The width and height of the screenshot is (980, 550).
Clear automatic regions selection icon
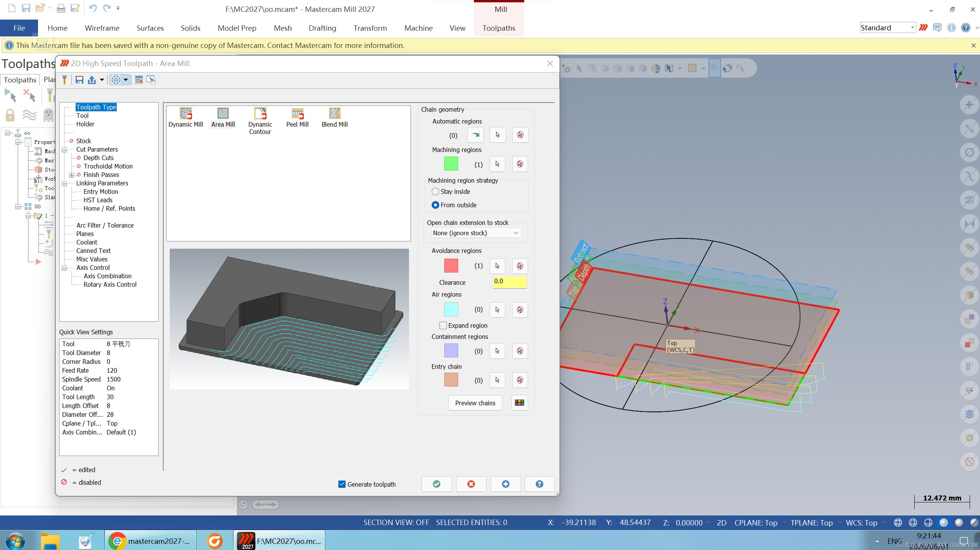click(x=520, y=135)
